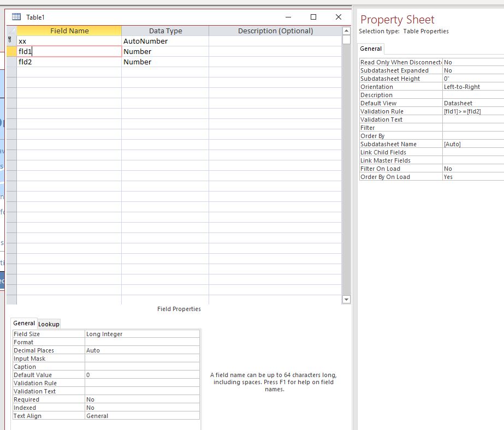Click the field Validation Text property box

[142, 391]
